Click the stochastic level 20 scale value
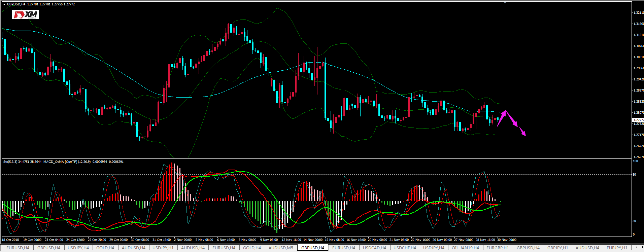 coord(634,221)
